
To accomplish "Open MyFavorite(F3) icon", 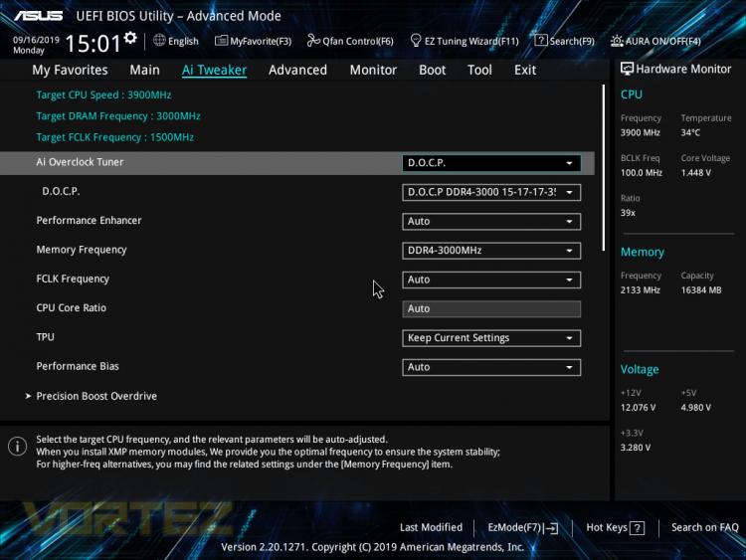I will (221, 41).
